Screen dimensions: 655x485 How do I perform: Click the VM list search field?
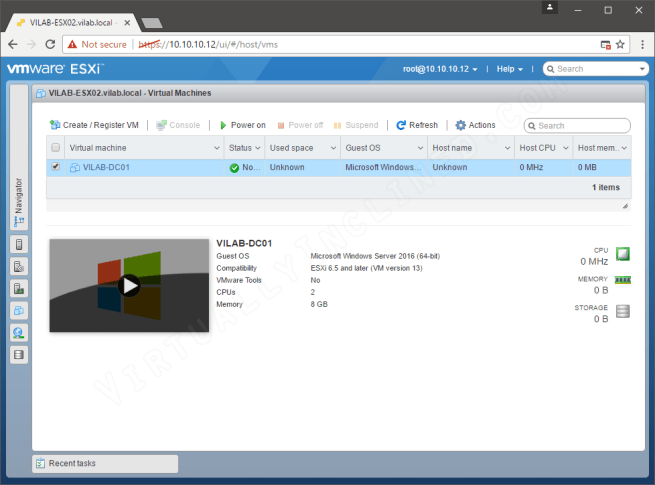[577, 126]
